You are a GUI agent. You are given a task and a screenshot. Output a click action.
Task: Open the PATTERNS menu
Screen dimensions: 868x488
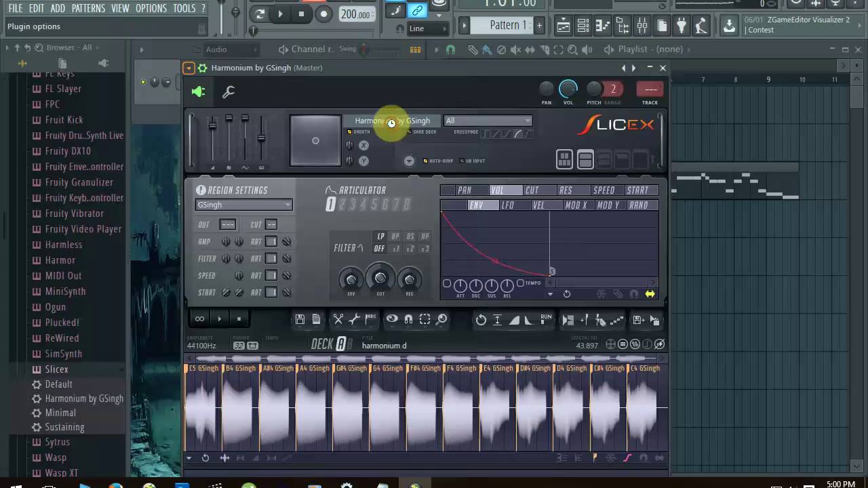tap(88, 8)
